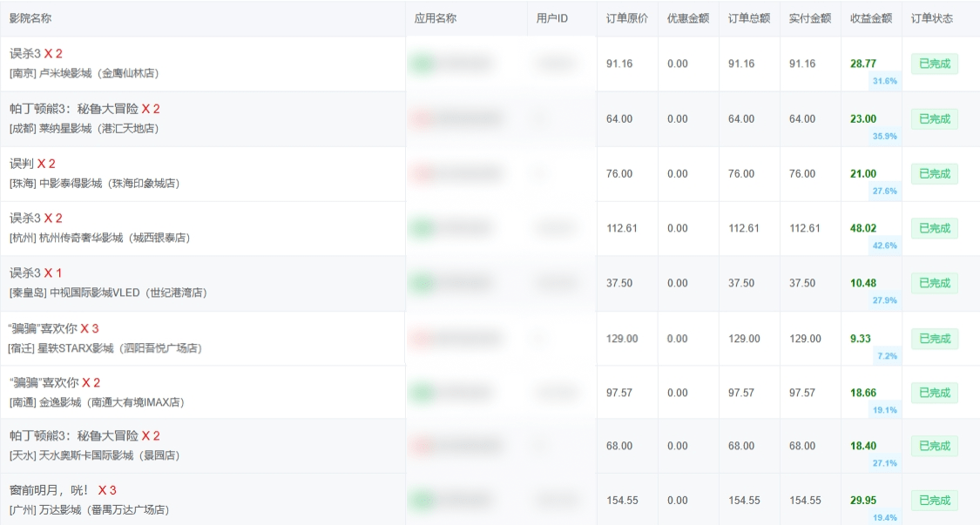Viewport: 980px width, 525px height.
Task: Click the 收益金额 column header
Action: pos(870,18)
